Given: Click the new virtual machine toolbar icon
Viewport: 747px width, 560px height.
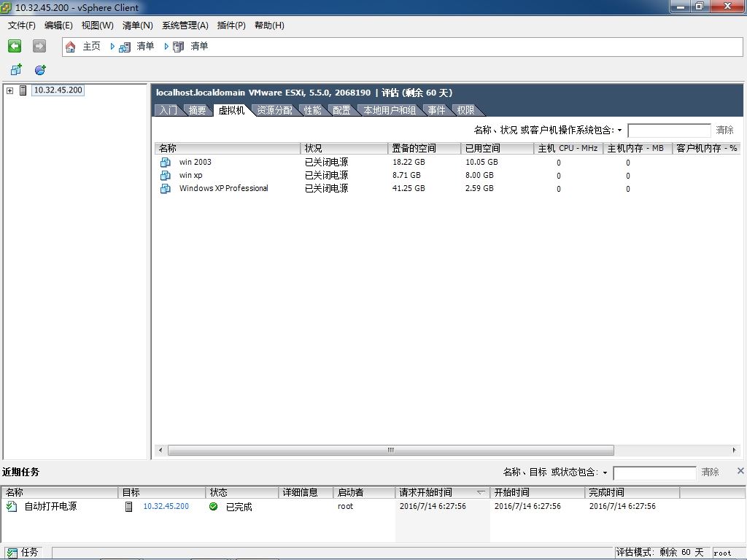Looking at the screenshot, I should point(16,70).
